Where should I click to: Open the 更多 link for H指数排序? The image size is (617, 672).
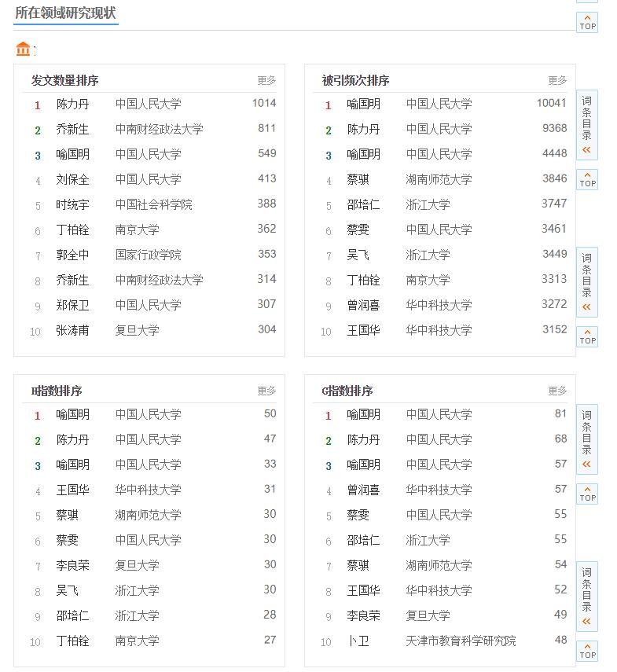[x=266, y=389]
